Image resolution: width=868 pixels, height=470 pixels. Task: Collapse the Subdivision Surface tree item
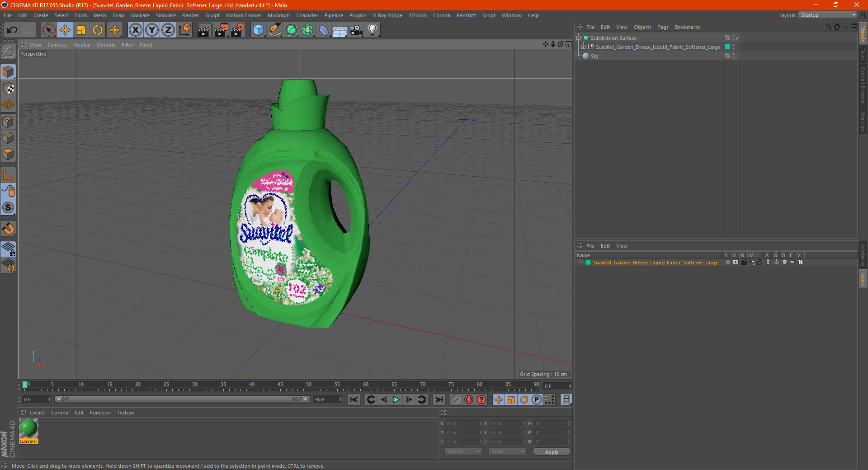(579, 38)
